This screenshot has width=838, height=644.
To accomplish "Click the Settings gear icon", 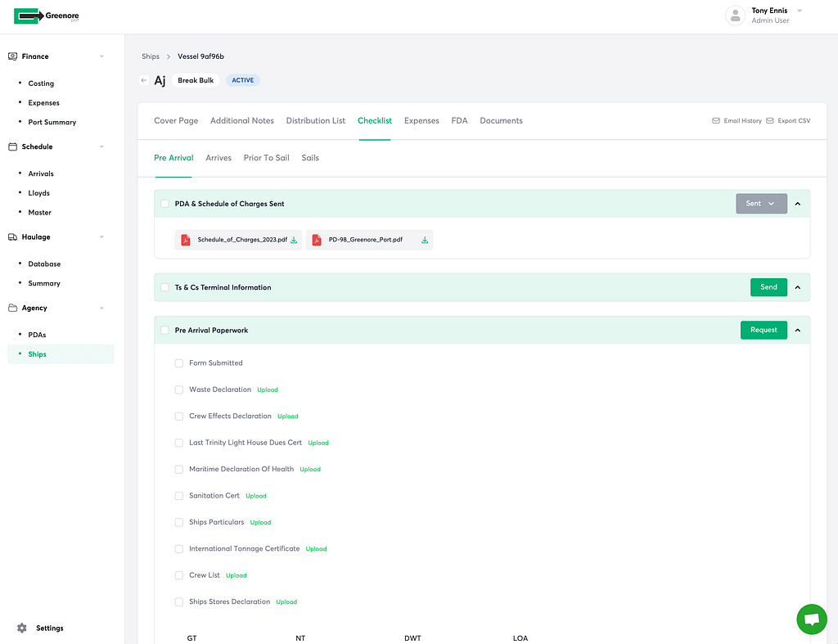I will (22, 628).
